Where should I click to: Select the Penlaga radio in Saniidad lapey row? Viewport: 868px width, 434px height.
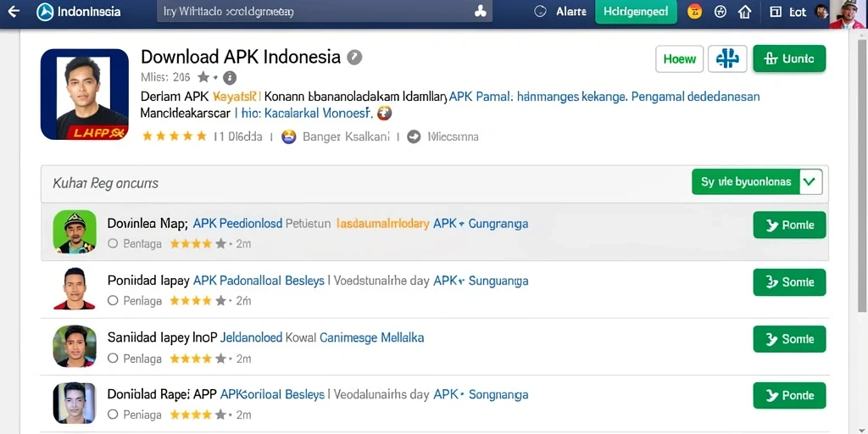pyautogui.click(x=113, y=359)
